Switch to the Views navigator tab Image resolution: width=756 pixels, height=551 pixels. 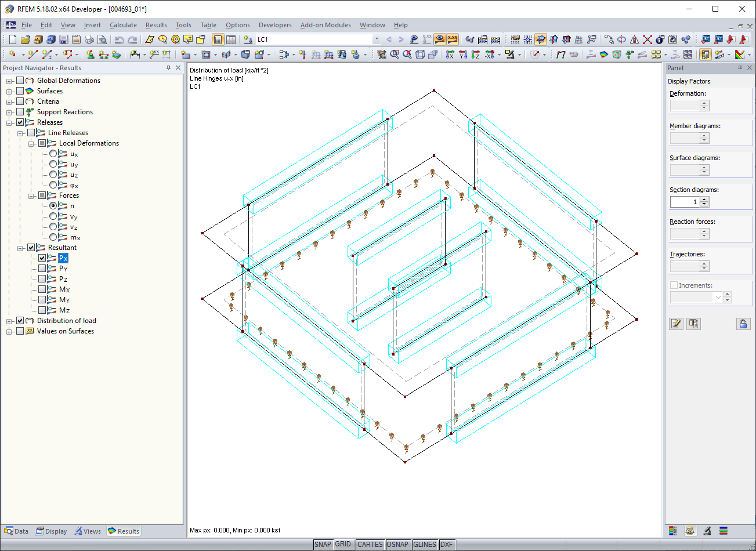coord(87,531)
